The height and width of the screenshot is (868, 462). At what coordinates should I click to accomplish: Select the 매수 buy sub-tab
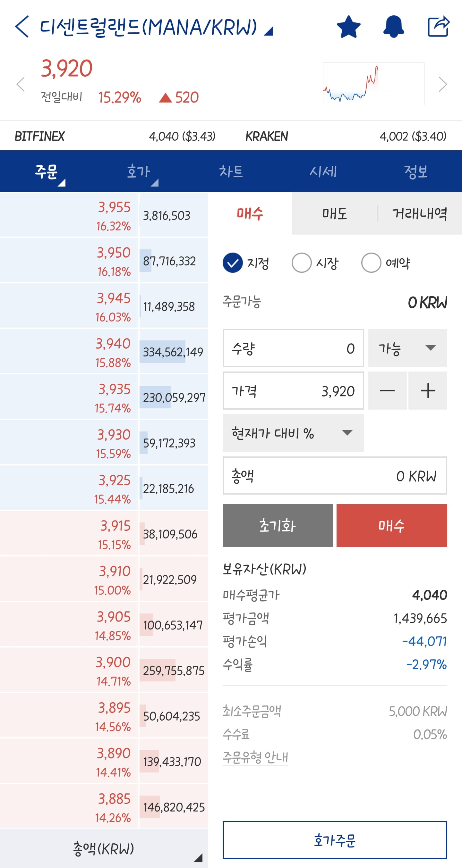coord(250,213)
